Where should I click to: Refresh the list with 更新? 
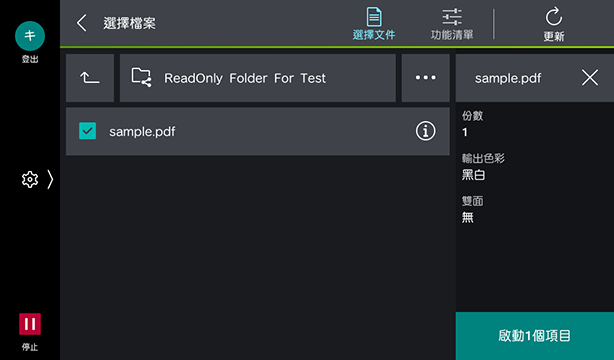[554, 24]
